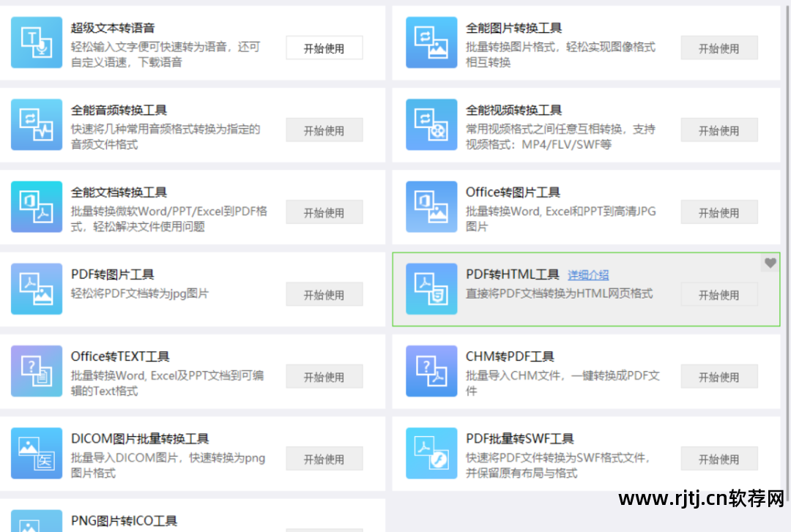Click the PNG图片转ICO工具 icon
This screenshot has height=532, width=791.
click(37, 521)
